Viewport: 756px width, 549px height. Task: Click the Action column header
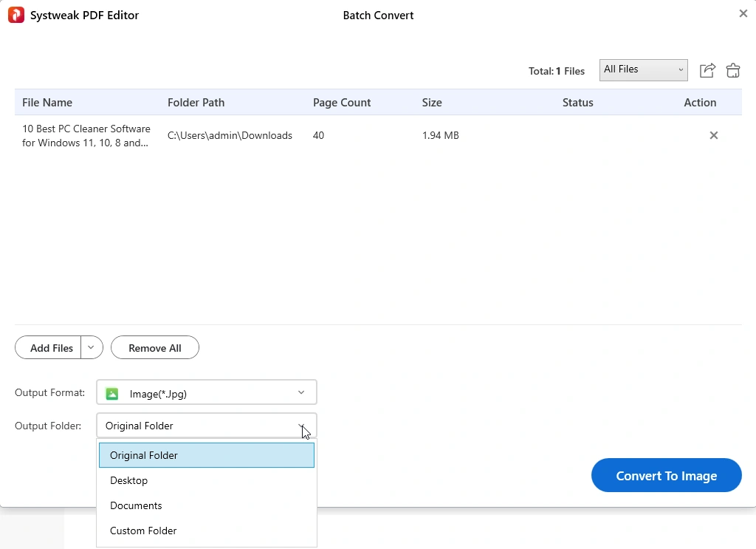700,102
